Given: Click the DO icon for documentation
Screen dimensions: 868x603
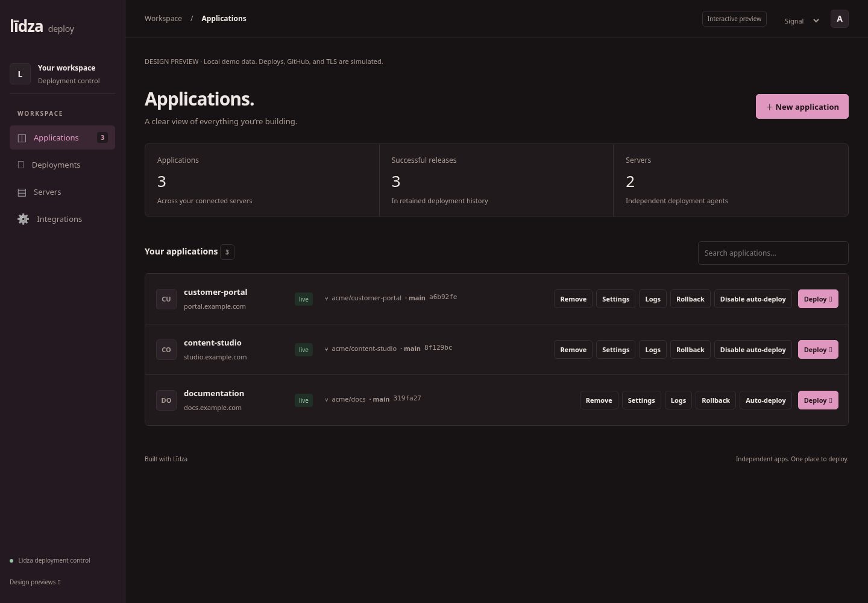Looking at the screenshot, I should pyautogui.click(x=166, y=400).
